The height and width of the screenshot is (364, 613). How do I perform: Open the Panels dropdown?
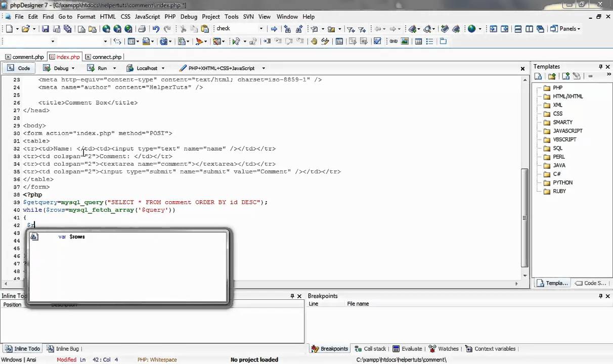(x=565, y=29)
